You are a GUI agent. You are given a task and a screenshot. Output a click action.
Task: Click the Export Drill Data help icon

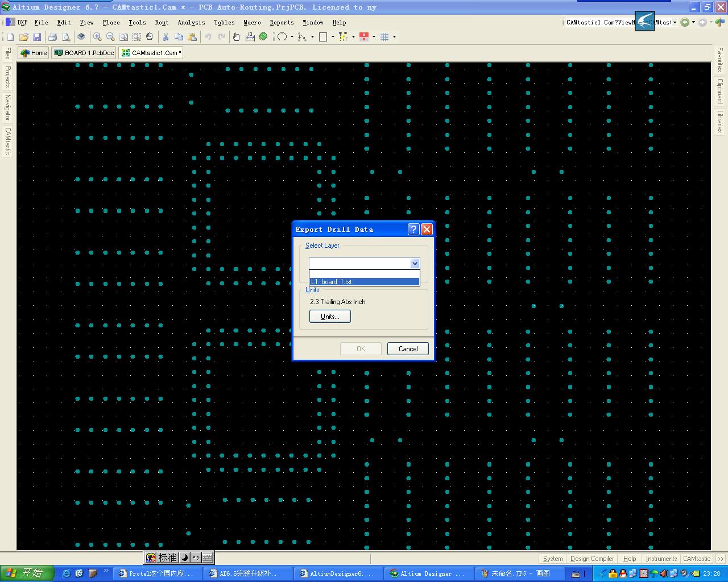click(413, 229)
